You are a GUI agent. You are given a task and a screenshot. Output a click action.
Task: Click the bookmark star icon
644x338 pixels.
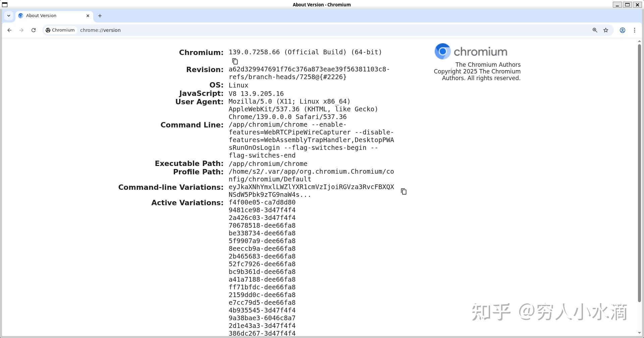click(606, 30)
